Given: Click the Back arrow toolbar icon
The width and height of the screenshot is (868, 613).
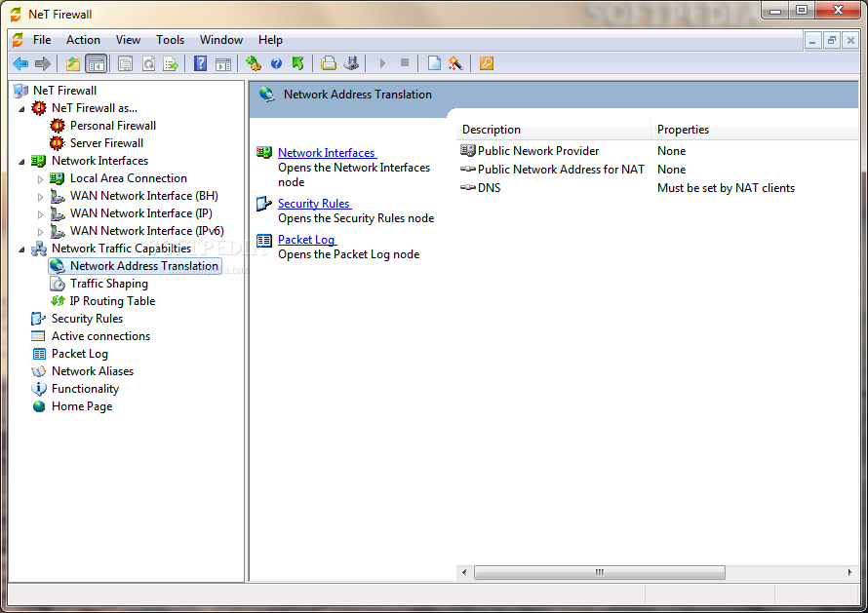Looking at the screenshot, I should 20,63.
